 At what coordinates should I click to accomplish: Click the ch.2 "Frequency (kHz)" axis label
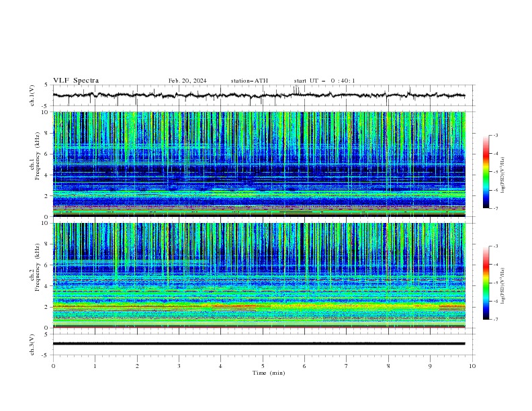pos(38,267)
